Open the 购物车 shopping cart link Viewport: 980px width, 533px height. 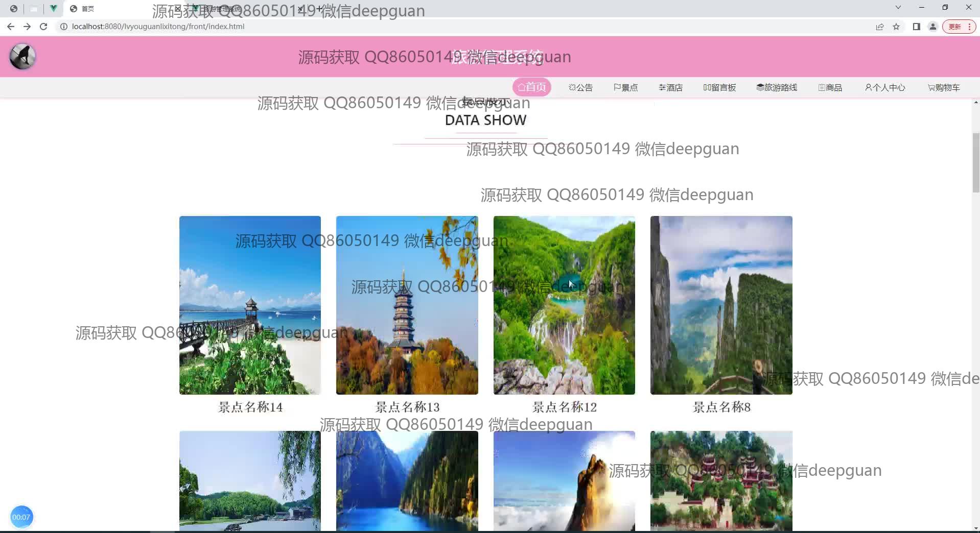(944, 87)
